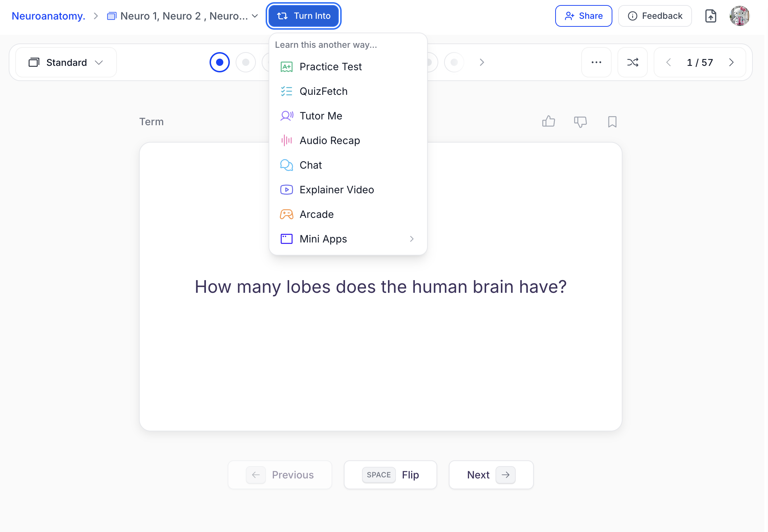Shuffle the flashcards
This screenshot has width=768, height=532.
pos(632,62)
